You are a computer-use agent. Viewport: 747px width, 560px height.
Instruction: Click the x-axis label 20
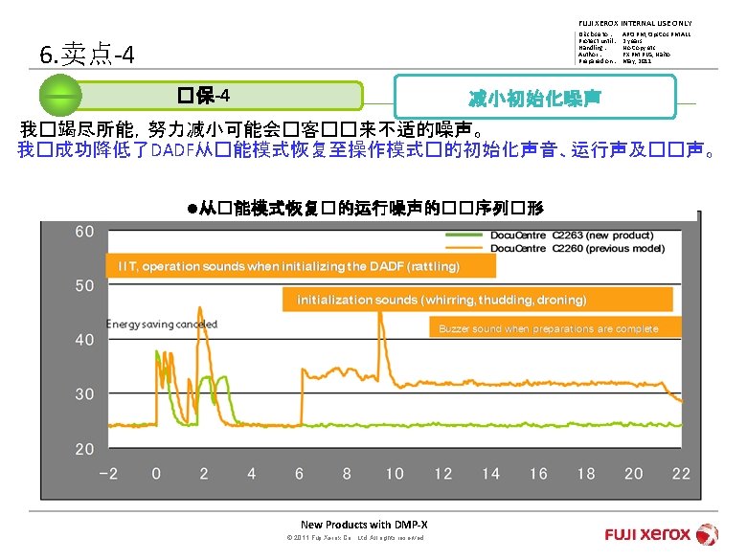coord(634,474)
